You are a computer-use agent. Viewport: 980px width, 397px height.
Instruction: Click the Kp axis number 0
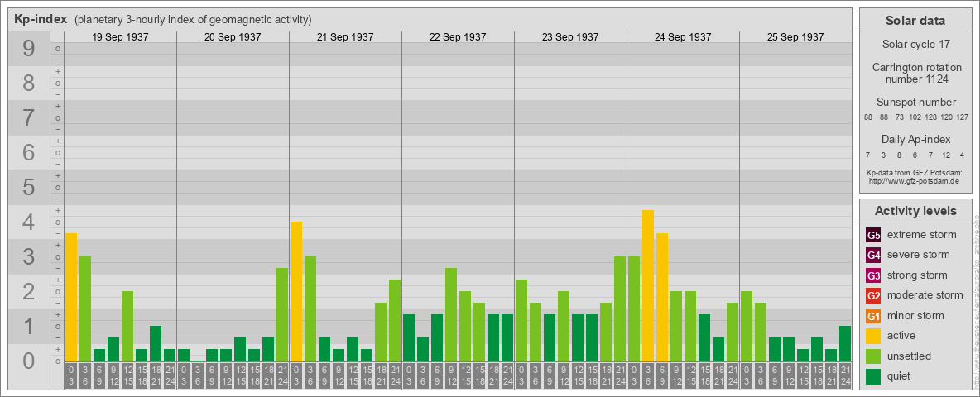[29, 360]
